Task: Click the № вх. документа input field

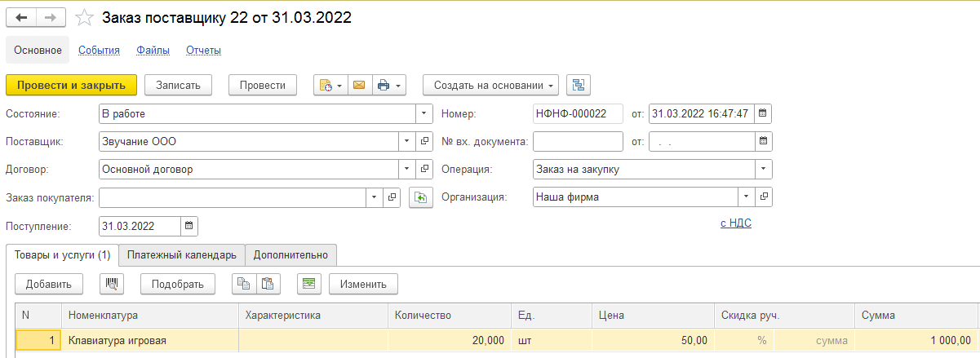Action: 577,142
